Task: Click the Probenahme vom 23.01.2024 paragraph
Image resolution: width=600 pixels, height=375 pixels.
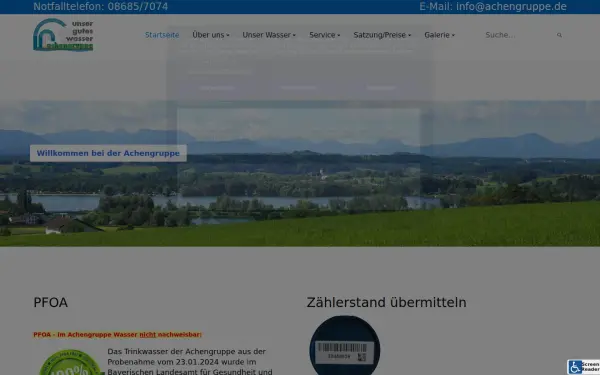Action: coord(190,362)
